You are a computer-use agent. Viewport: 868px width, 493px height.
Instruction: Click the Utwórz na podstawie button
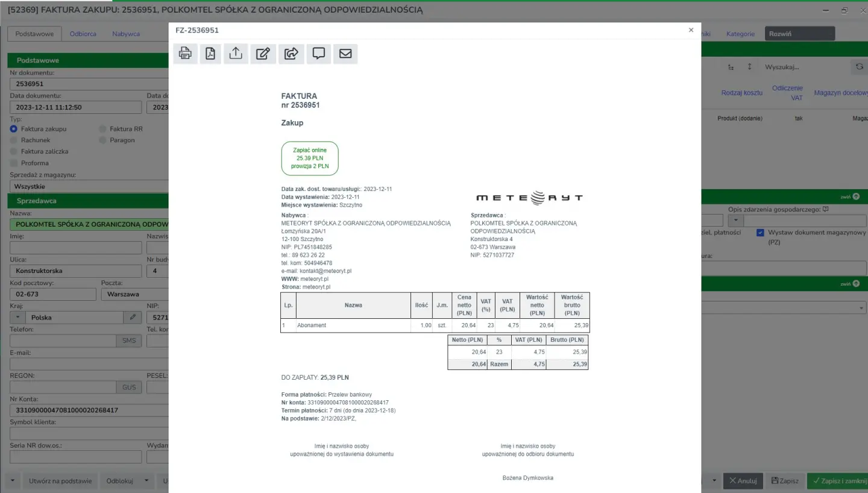tap(60, 481)
